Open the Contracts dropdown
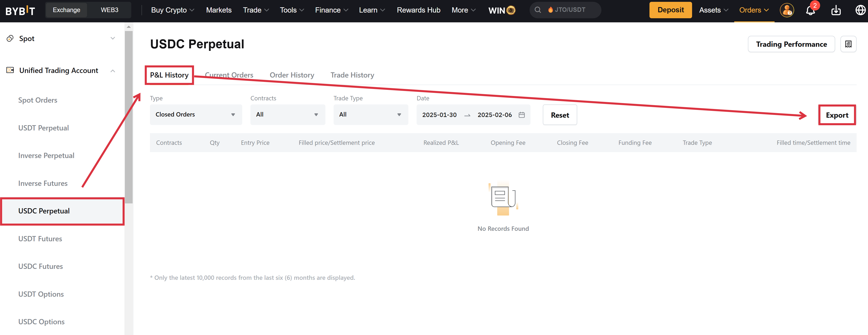 287,115
